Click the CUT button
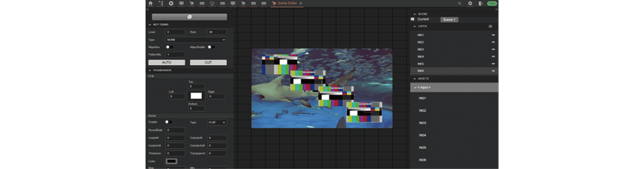The height and width of the screenshot is (169, 644). 208,62
